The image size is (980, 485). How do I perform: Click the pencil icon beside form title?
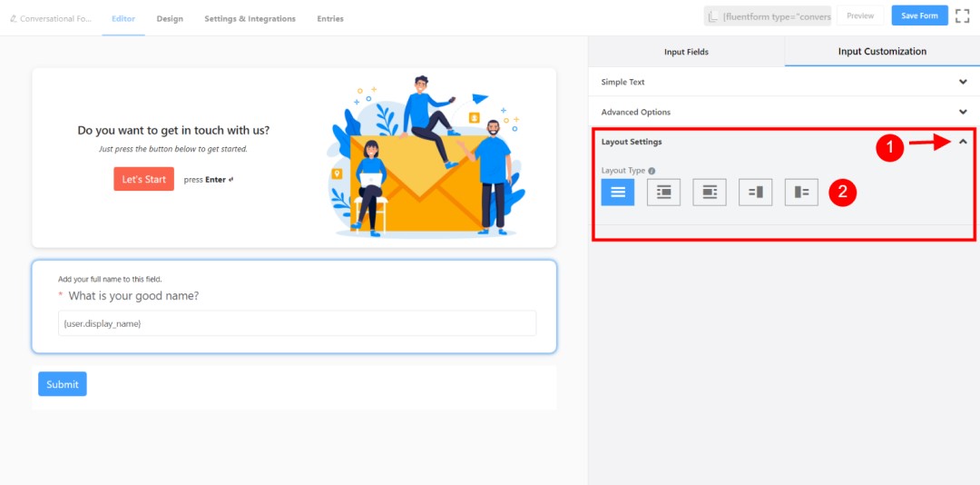13,19
